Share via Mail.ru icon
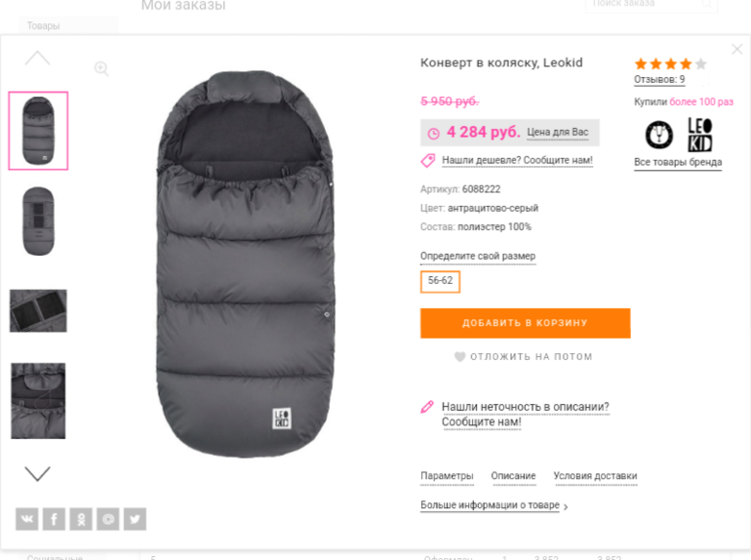Screen dimensions: 751x560 pyautogui.click(x=108, y=519)
